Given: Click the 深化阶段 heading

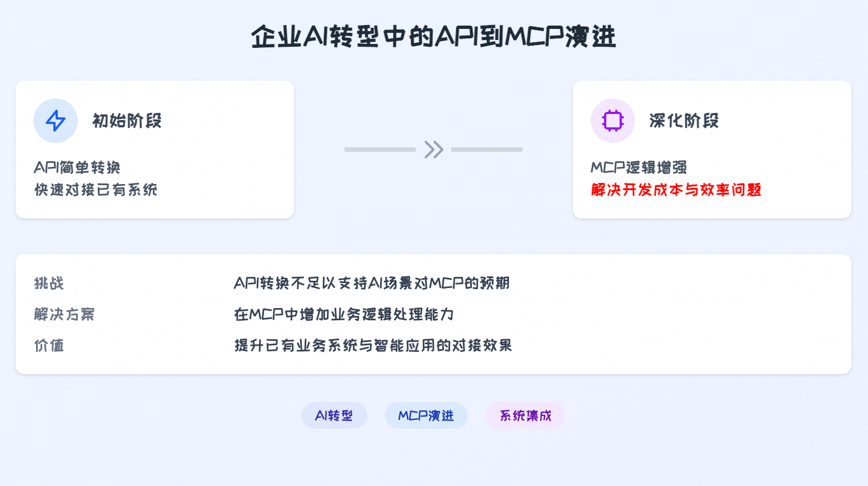Looking at the screenshot, I should tap(684, 121).
